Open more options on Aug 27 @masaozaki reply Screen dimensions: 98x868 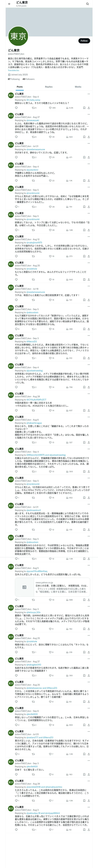tap(89, 114)
